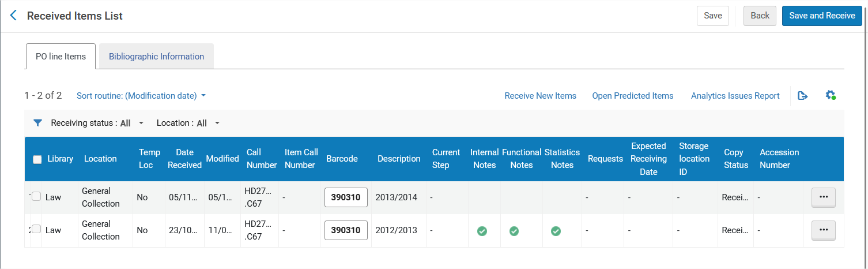Image resolution: width=868 pixels, height=269 pixels.
Task: Click the Back button
Action: coord(760,16)
